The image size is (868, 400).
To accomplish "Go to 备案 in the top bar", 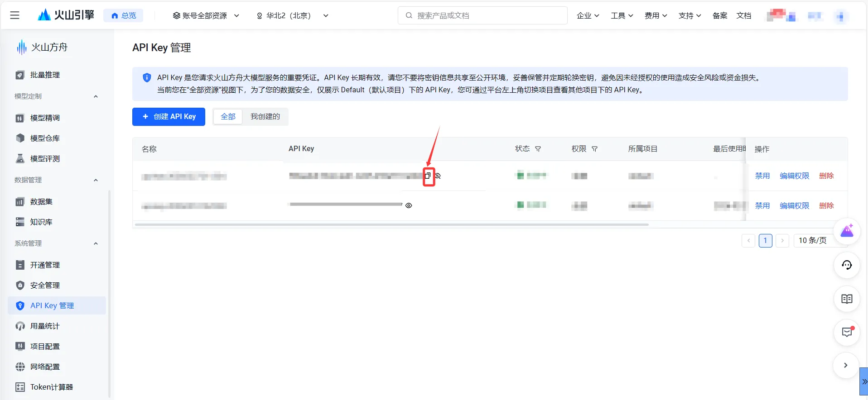I will pyautogui.click(x=720, y=15).
